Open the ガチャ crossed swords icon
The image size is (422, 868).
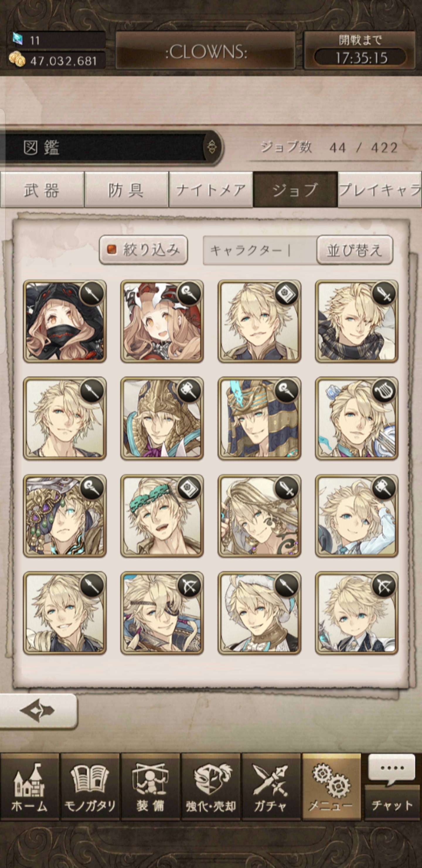(271, 787)
